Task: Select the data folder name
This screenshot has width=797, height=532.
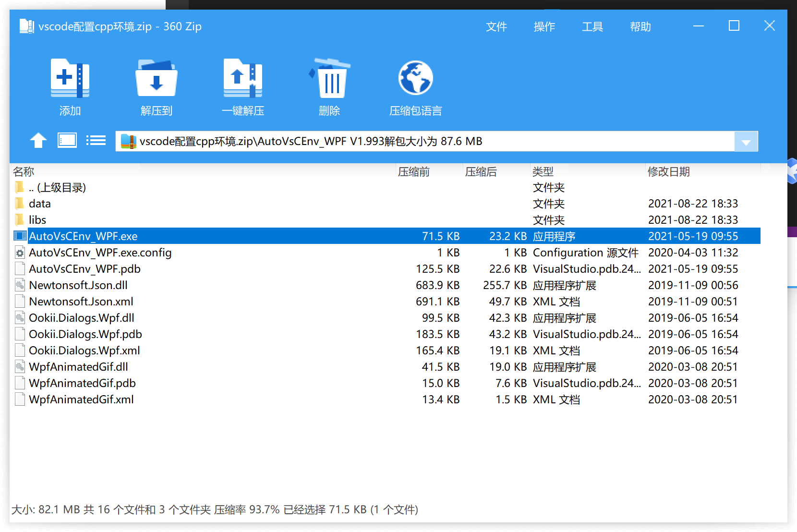Action: click(x=40, y=204)
